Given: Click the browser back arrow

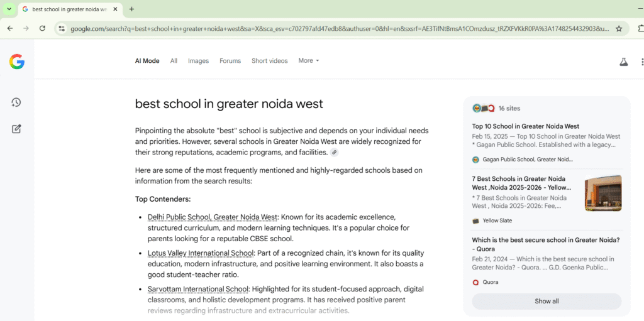Looking at the screenshot, I should click(x=10, y=28).
